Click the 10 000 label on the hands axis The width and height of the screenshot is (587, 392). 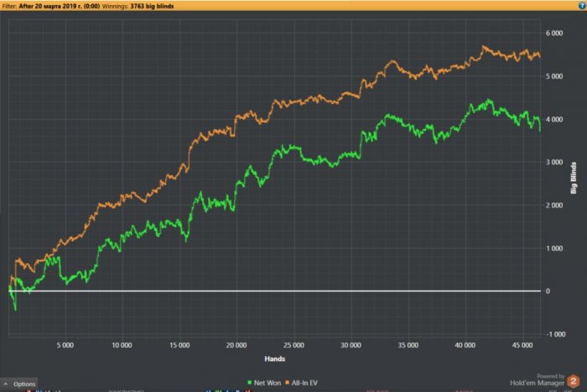coord(122,345)
